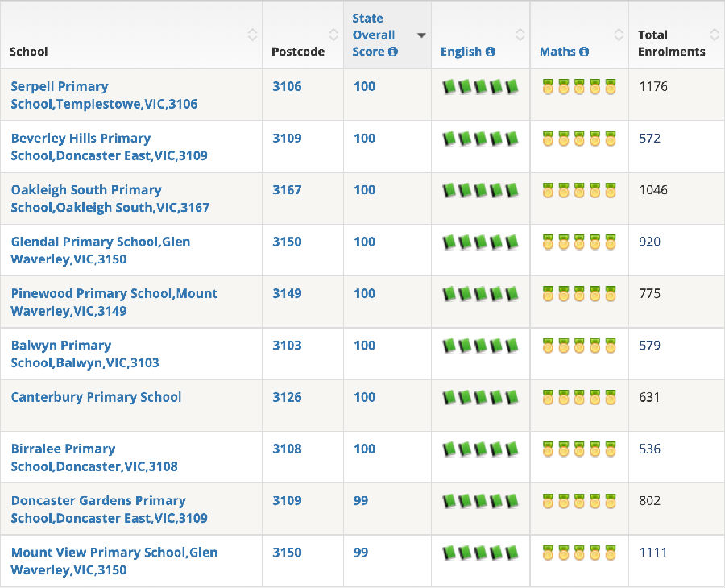This screenshot has width=725, height=588.
Task: Click the Maths column header link
Action: click(557, 52)
